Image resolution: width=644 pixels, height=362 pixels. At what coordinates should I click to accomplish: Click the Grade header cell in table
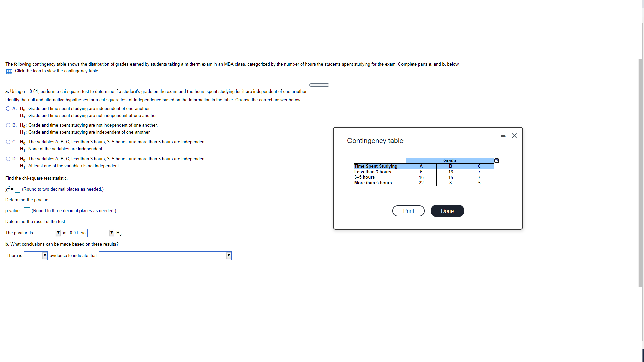point(449,161)
